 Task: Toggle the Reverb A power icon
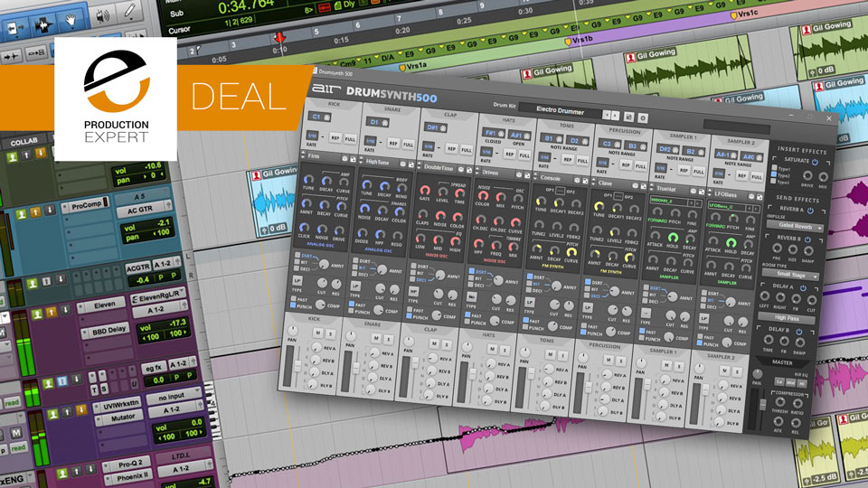coord(810,211)
